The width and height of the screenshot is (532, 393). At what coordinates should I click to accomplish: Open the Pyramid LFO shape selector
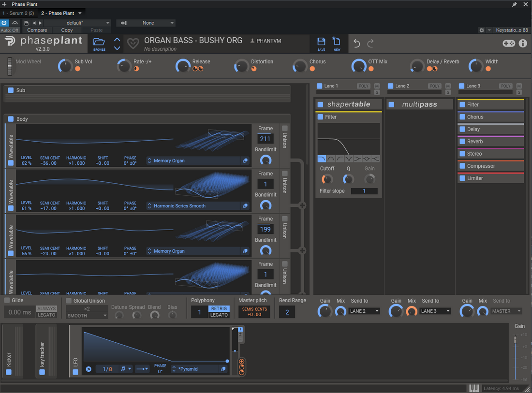click(x=195, y=369)
